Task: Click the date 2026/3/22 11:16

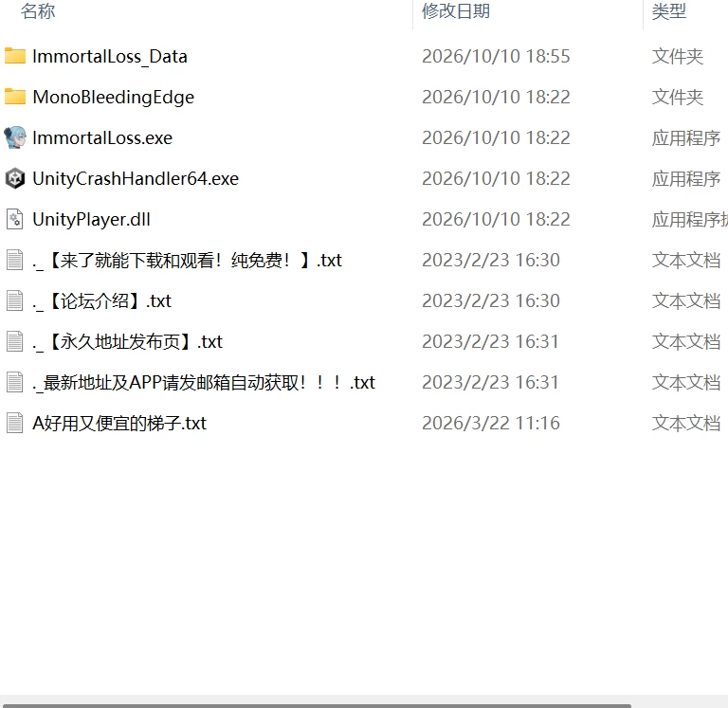Action: pyautogui.click(x=491, y=424)
